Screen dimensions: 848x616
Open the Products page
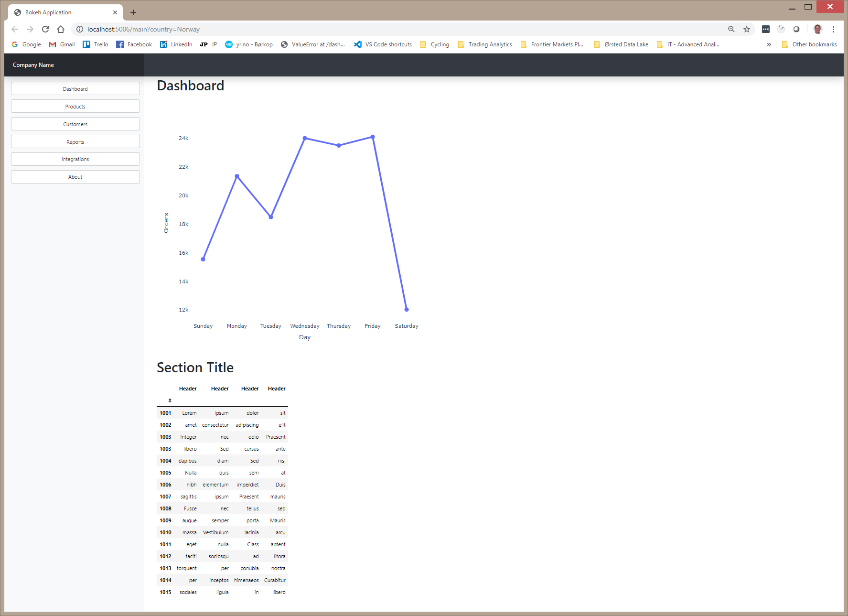click(x=75, y=106)
